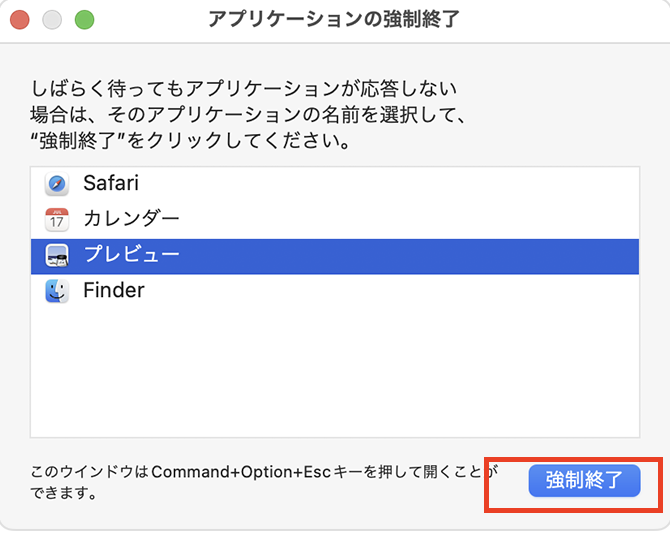Image resolution: width=670 pixels, height=534 pixels.
Task: Click the Preview app icon
Action: [x=57, y=255]
